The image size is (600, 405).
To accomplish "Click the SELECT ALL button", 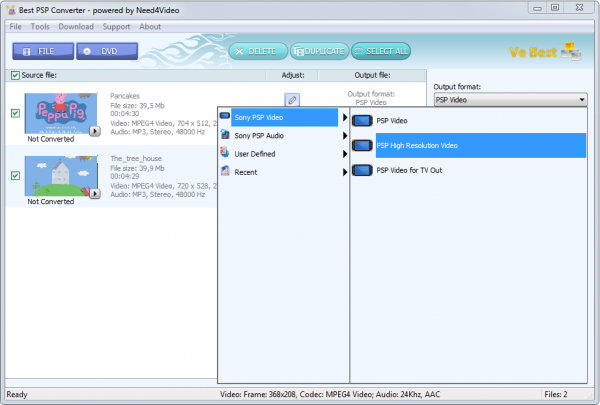I will click(381, 51).
